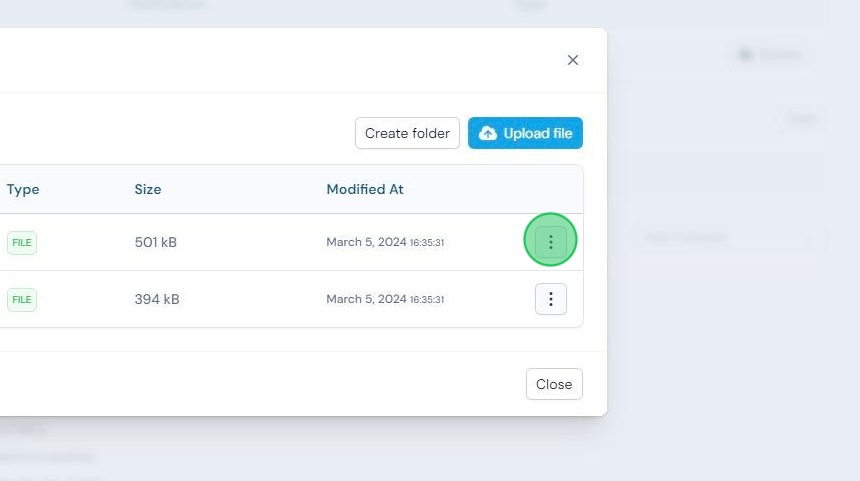Screen dimensions: 860x481
Task: Sort by the Type column header
Action: [23, 189]
